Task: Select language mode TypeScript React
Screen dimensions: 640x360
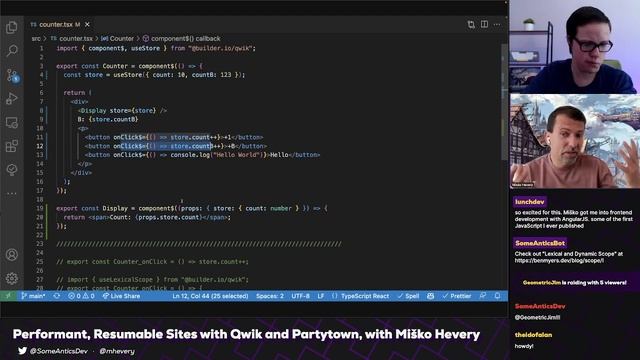Action: tap(360, 296)
